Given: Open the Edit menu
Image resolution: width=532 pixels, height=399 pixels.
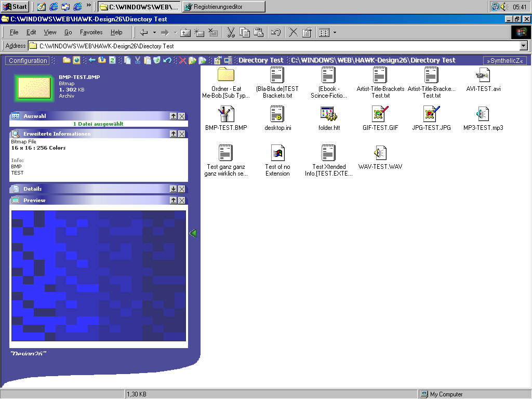Looking at the screenshot, I should pos(31,32).
